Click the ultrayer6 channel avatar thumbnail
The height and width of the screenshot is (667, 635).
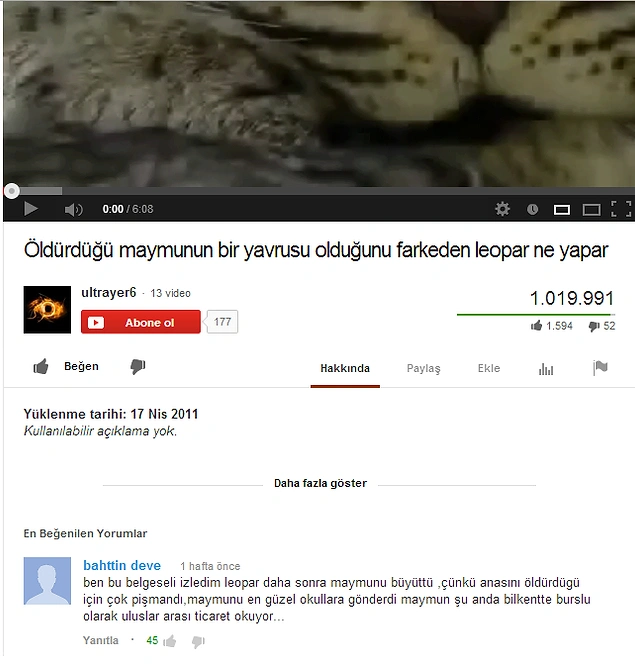click(x=47, y=310)
